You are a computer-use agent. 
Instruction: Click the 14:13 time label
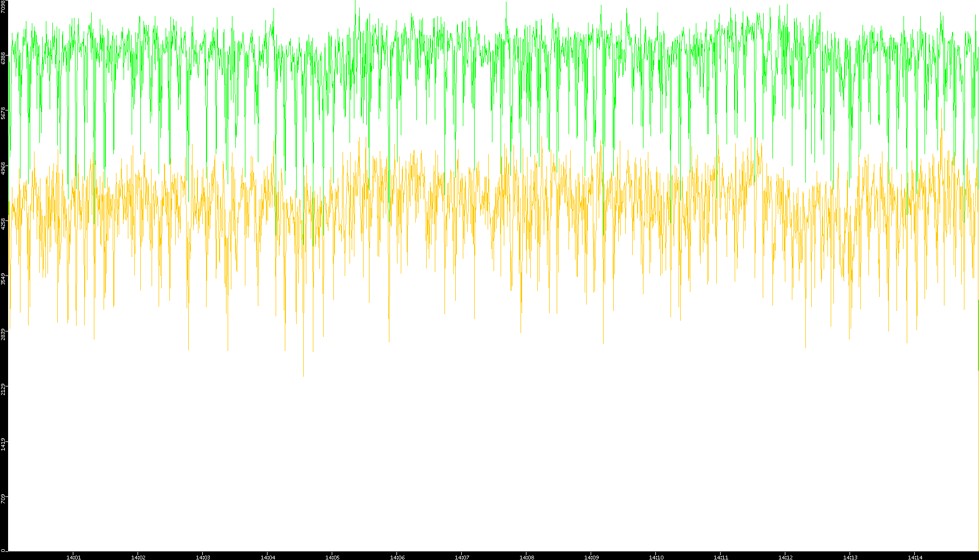[850, 557]
